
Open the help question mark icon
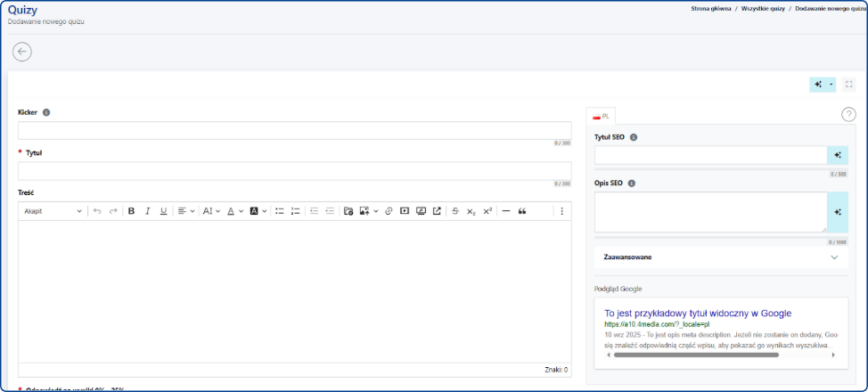click(848, 114)
